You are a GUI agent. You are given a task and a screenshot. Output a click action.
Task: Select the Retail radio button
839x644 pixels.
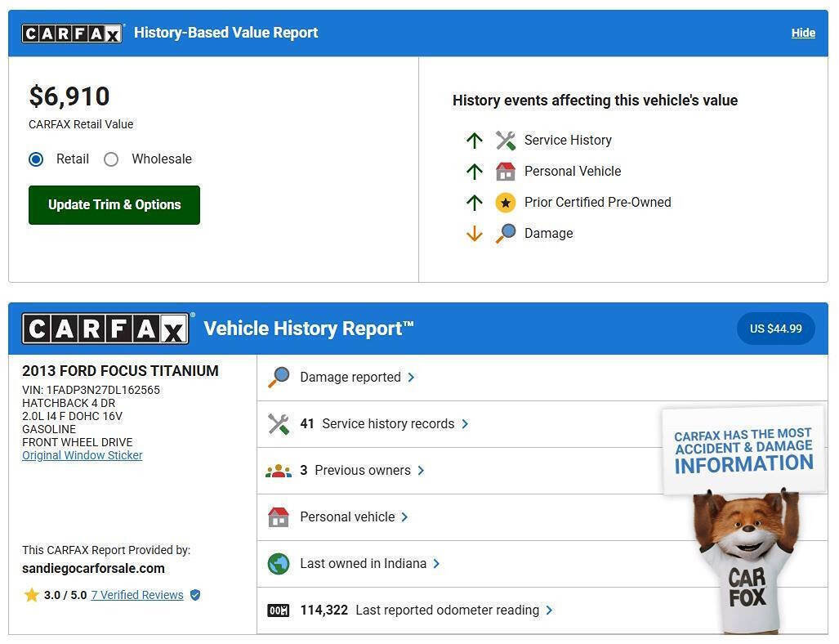[36, 159]
